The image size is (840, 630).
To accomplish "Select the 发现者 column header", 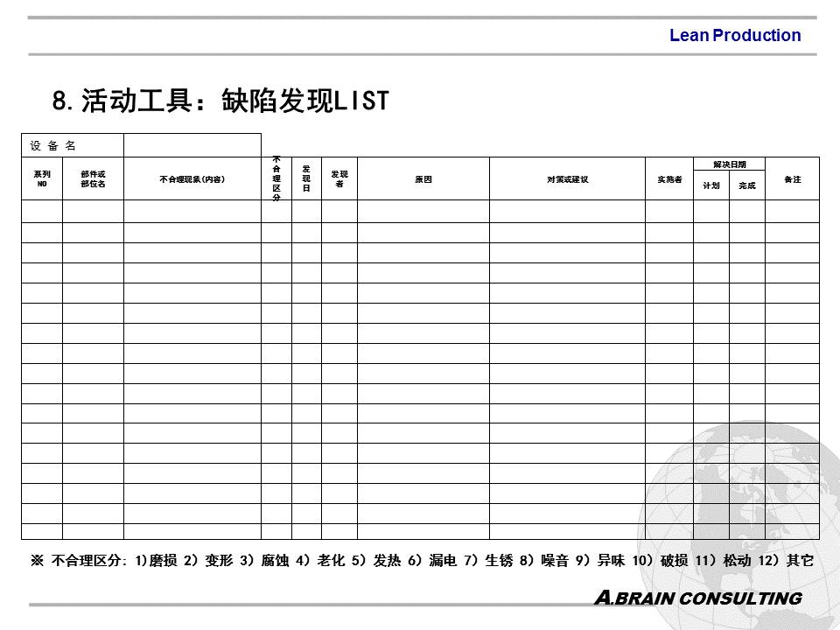I will [339, 179].
